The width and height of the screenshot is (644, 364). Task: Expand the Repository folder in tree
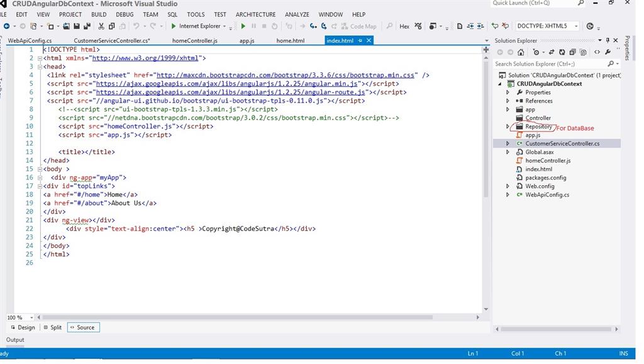click(508, 127)
